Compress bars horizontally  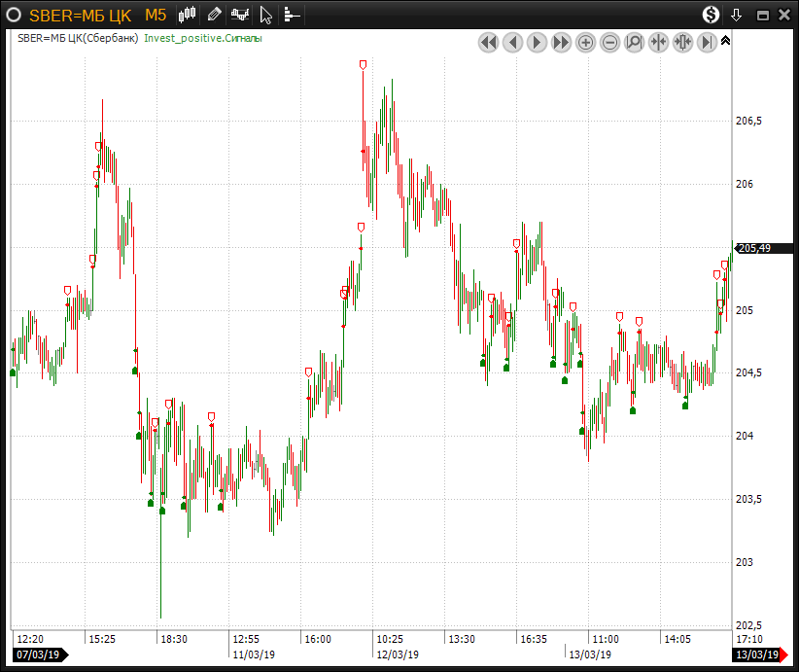(x=658, y=43)
